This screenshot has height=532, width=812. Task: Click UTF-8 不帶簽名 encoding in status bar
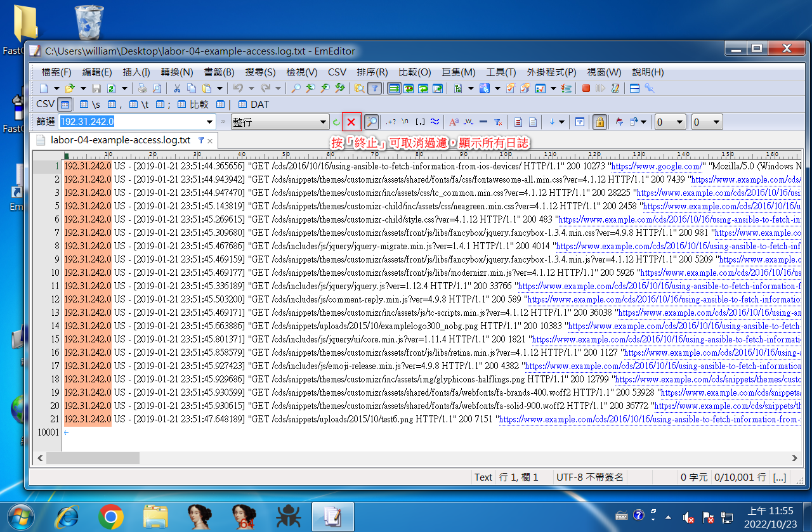[590, 477]
